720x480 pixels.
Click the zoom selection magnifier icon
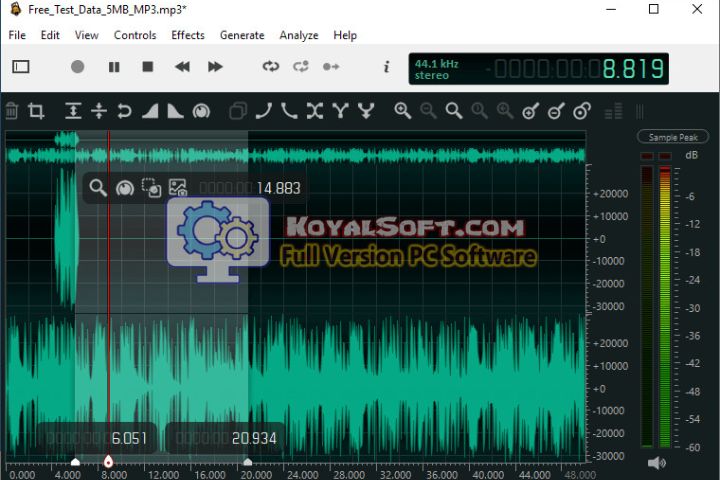click(x=505, y=111)
